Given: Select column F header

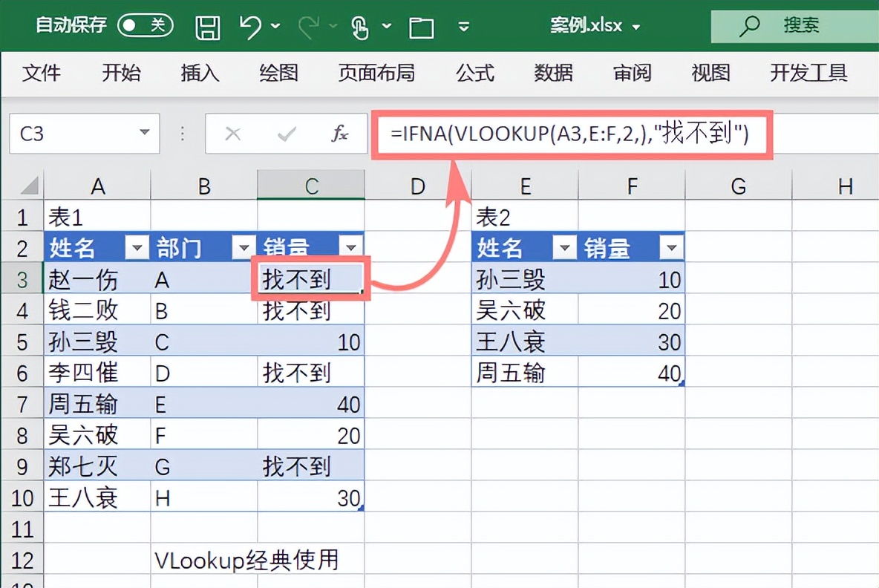Looking at the screenshot, I should coord(632,186).
